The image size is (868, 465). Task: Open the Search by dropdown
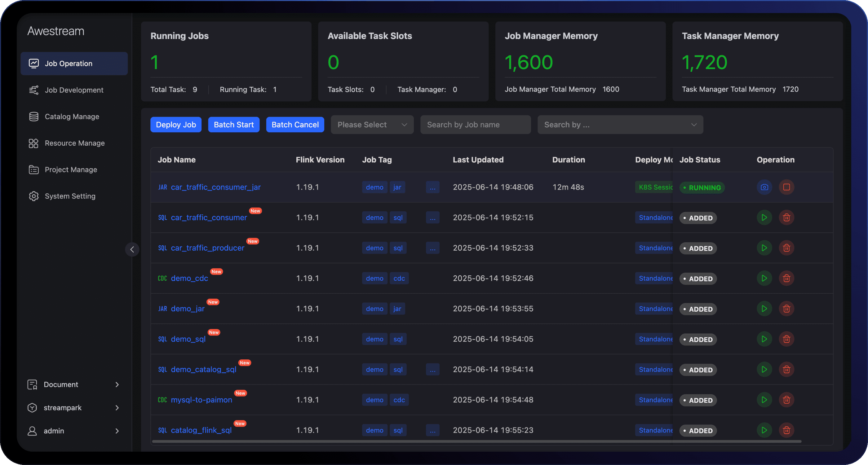620,125
